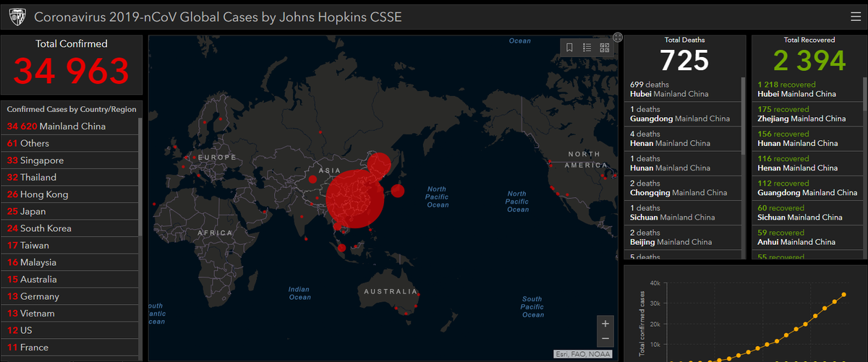Click the Chongqing 2 deaths entry
The image size is (868, 362).
[x=683, y=188]
